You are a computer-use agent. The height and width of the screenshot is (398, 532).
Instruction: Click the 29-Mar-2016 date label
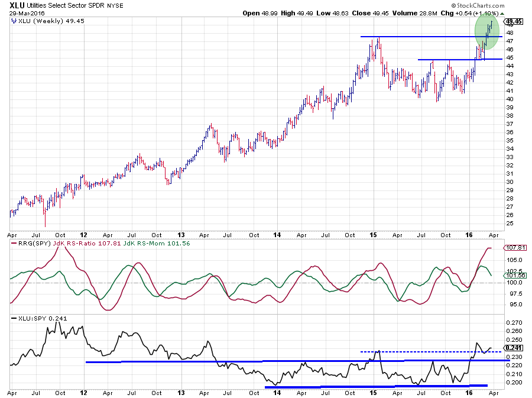click(27, 13)
